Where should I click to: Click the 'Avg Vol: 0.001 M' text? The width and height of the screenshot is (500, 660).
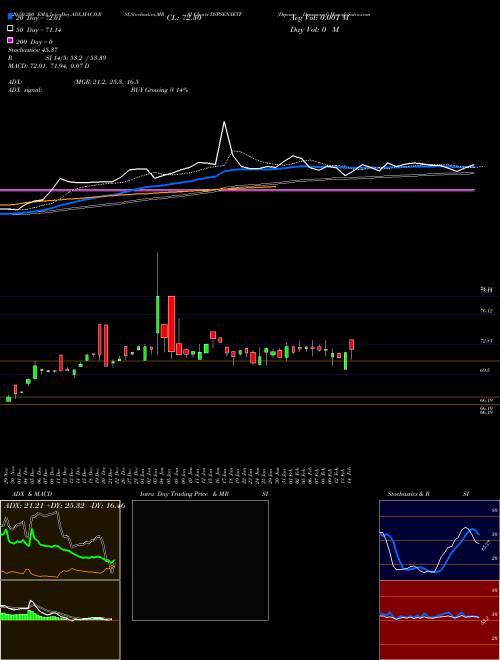(x=319, y=18)
